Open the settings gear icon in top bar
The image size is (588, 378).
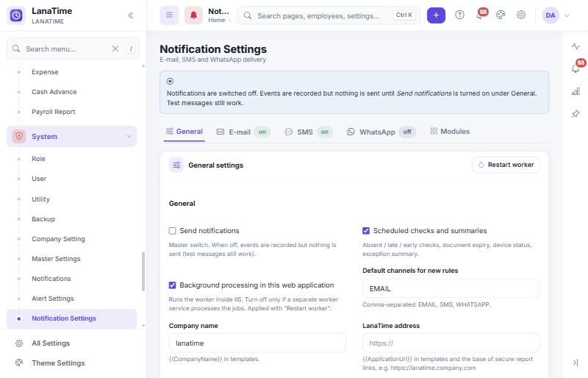point(521,15)
